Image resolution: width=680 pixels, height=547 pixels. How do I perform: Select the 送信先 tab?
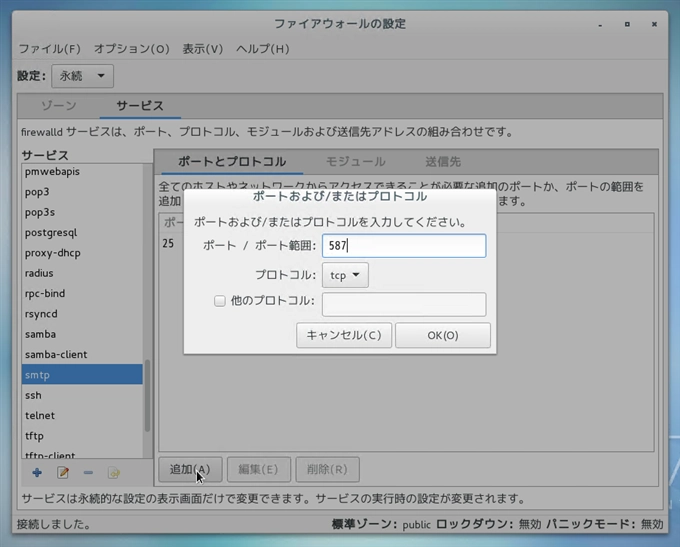coord(443,161)
